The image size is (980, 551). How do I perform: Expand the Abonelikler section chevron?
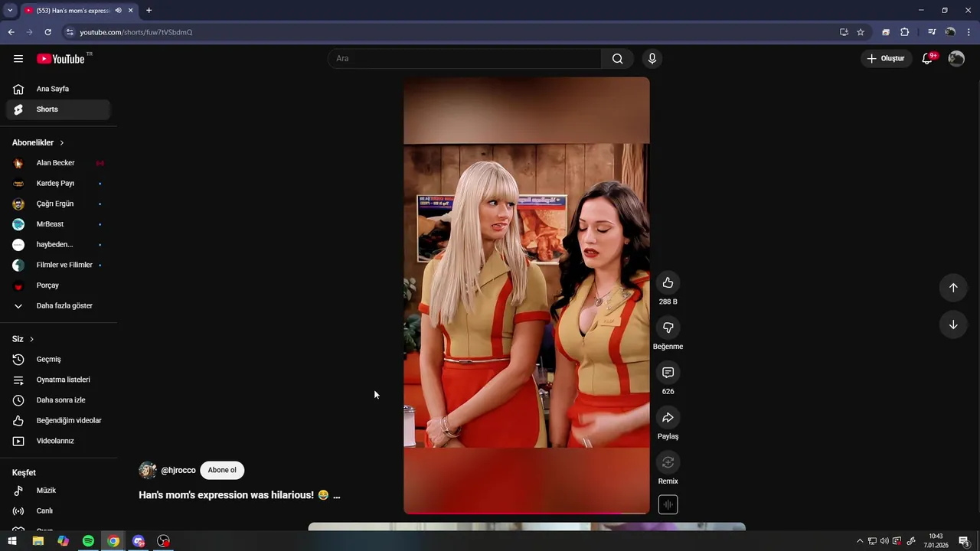point(62,143)
